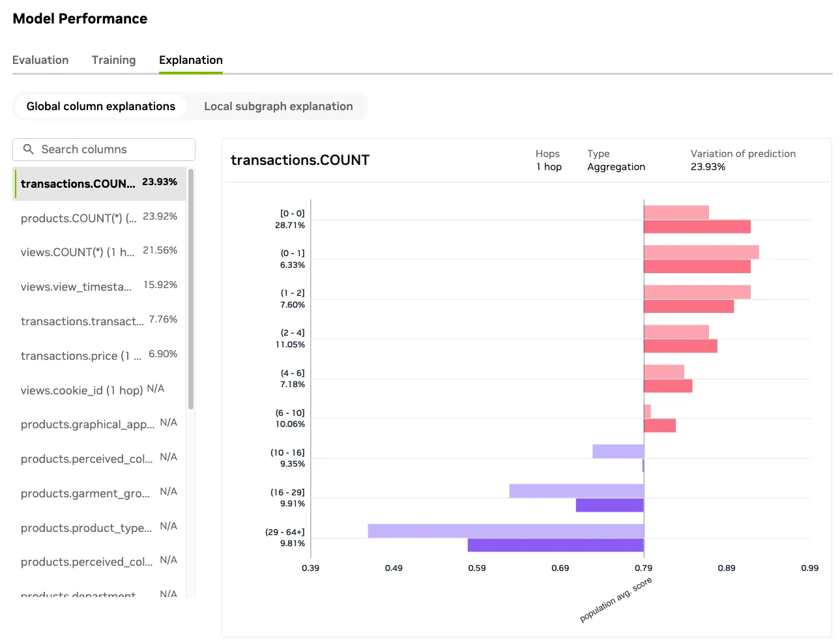The height and width of the screenshot is (644, 840).
Task: Select the transactions.transact... 7.76% row
Action: [x=99, y=321]
